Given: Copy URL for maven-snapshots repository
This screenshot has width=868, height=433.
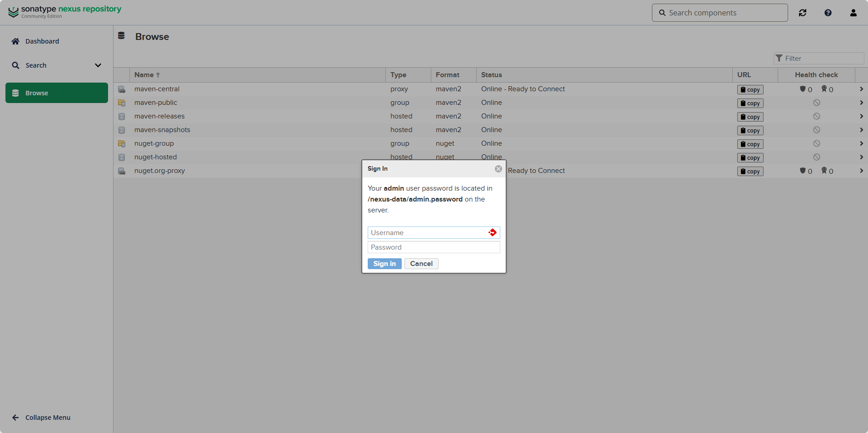Looking at the screenshot, I should 750,131.
